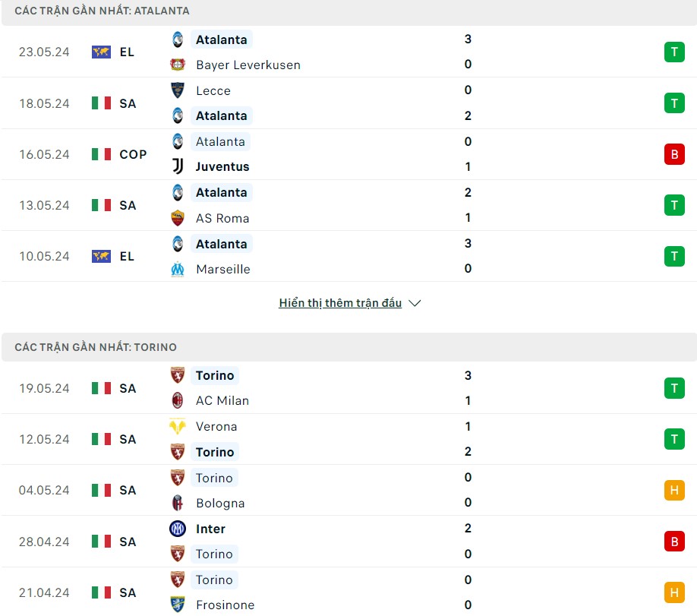Click the Bayer Leverkusen club crest

coord(178,65)
